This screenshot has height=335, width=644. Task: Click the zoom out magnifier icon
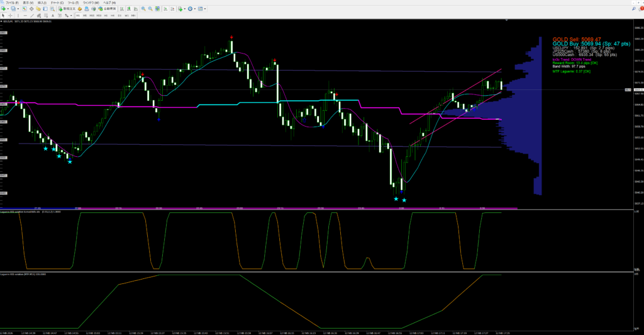click(150, 9)
